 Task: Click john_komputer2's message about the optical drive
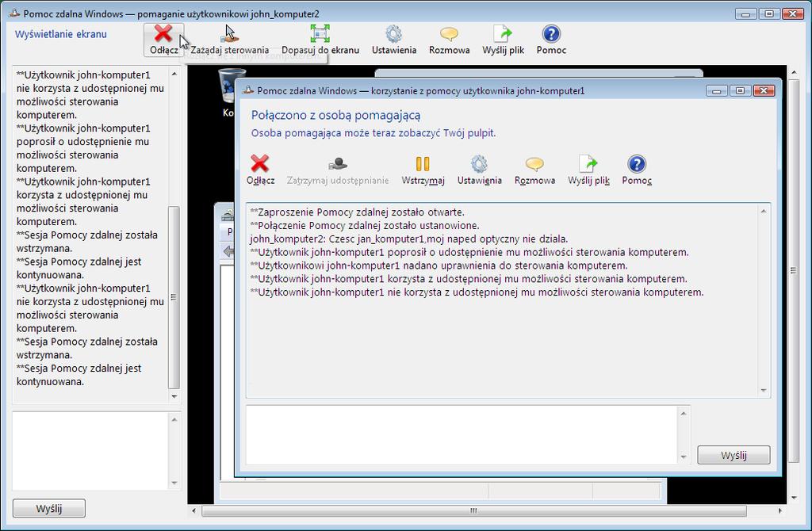click(x=409, y=239)
